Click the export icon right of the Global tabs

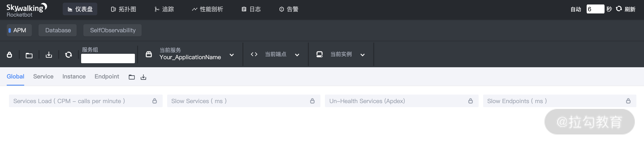[x=143, y=77]
